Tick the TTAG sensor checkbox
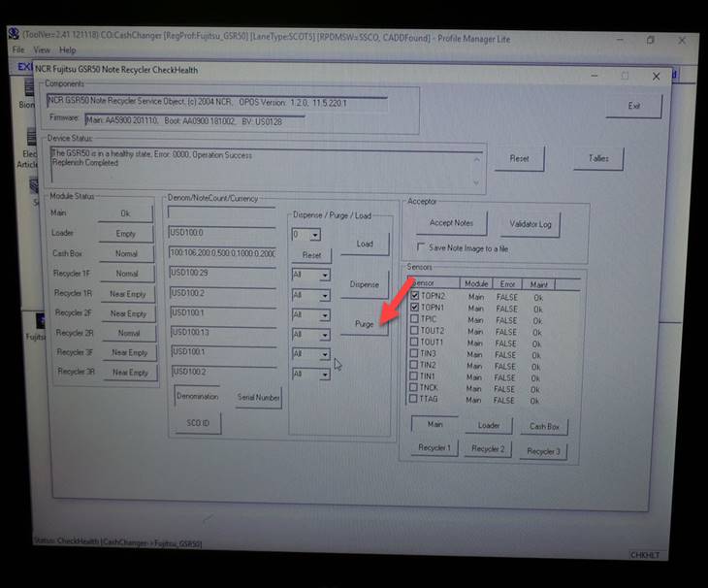Image resolution: width=708 pixels, height=588 pixels. pos(415,400)
